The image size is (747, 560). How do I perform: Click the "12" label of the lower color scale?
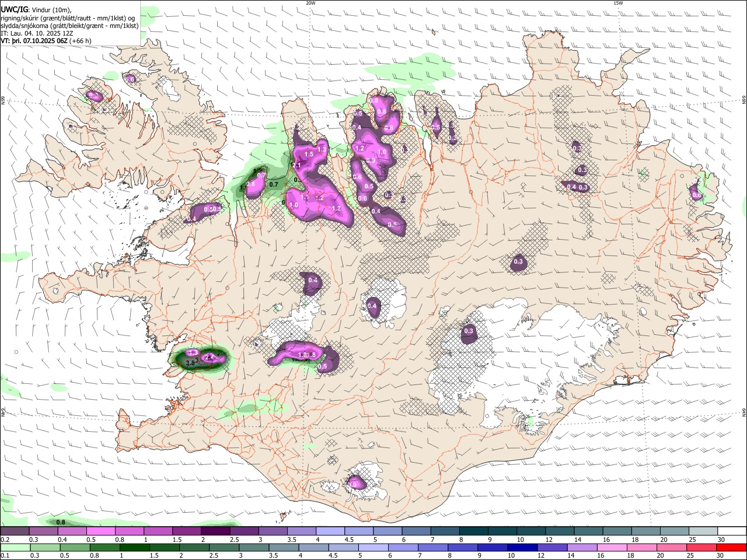coord(542,556)
